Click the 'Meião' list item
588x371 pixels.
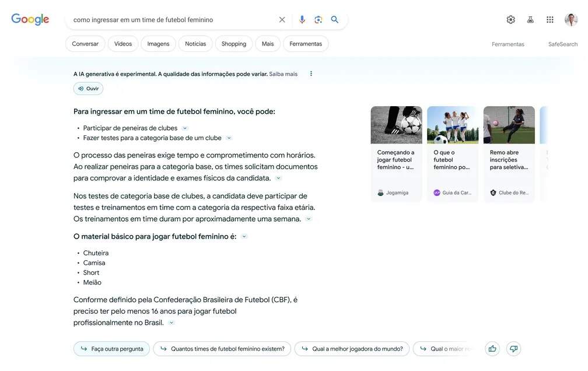coord(92,282)
